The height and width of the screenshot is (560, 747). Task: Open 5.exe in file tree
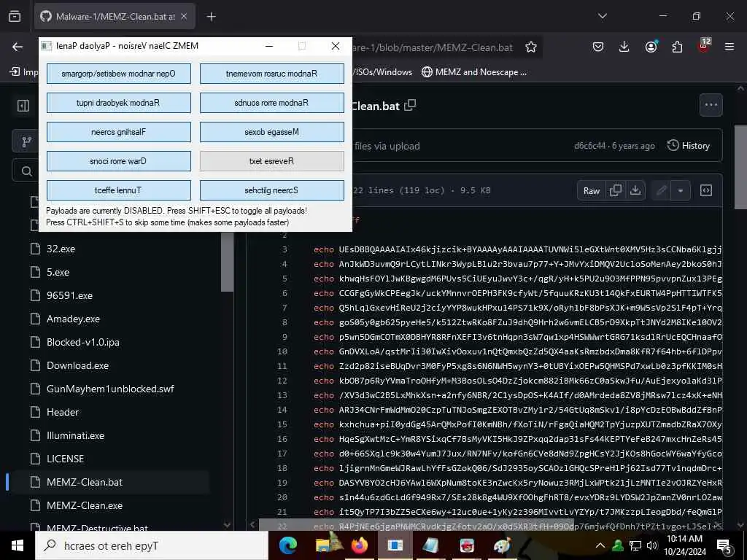[x=58, y=272]
